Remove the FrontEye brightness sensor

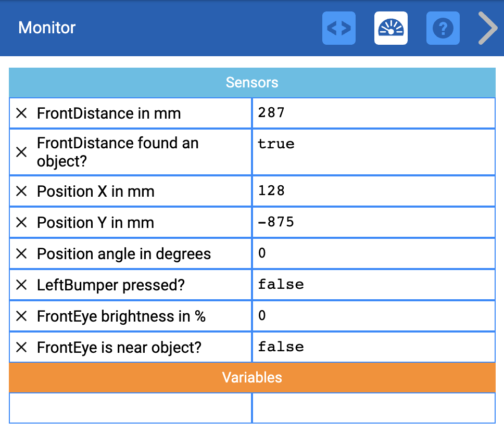(x=21, y=316)
